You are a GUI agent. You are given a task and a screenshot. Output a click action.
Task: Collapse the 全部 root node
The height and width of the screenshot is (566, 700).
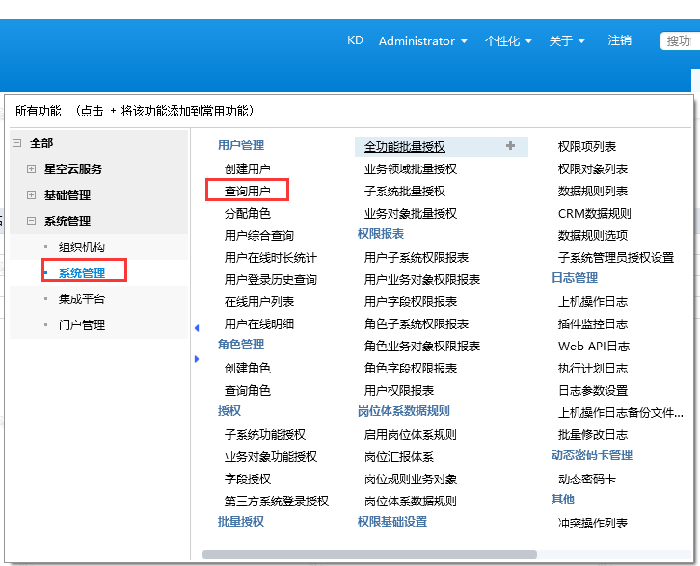pyautogui.click(x=17, y=143)
